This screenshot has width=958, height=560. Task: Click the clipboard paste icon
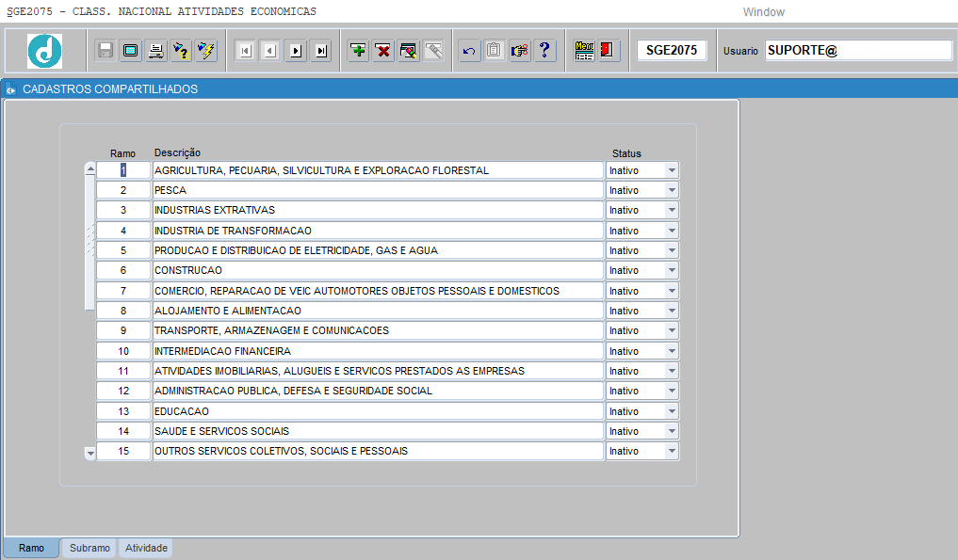tap(494, 50)
